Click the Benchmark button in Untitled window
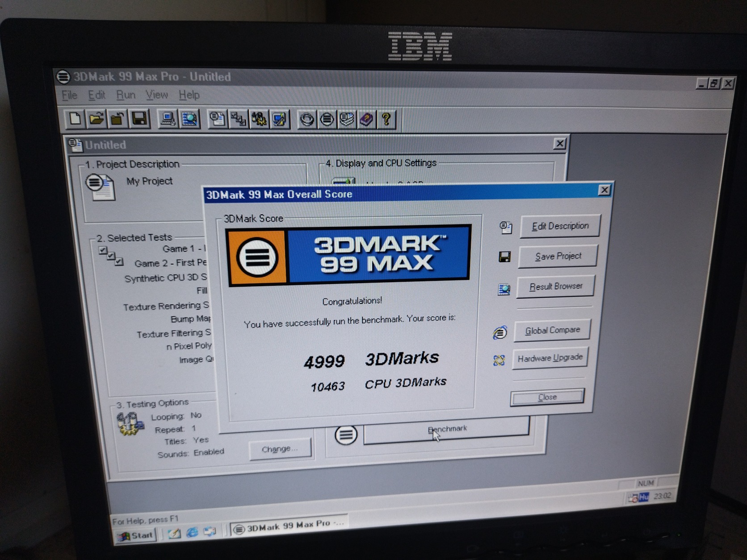This screenshot has height=560, width=747. tap(447, 430)
